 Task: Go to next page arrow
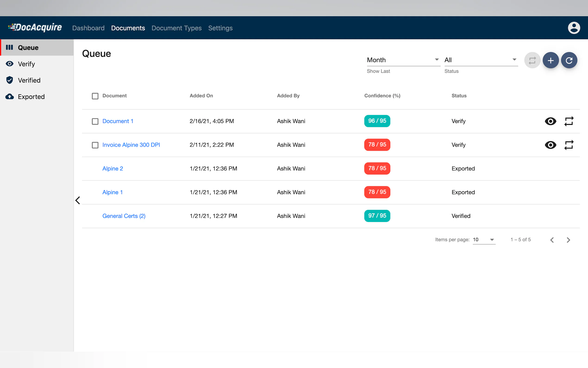click(x=568, y=240)
